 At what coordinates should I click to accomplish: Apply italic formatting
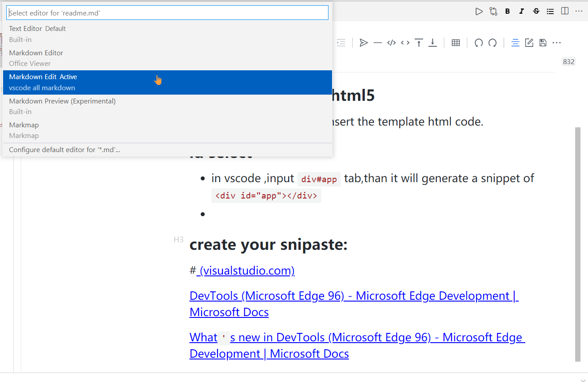pos(522,11)
